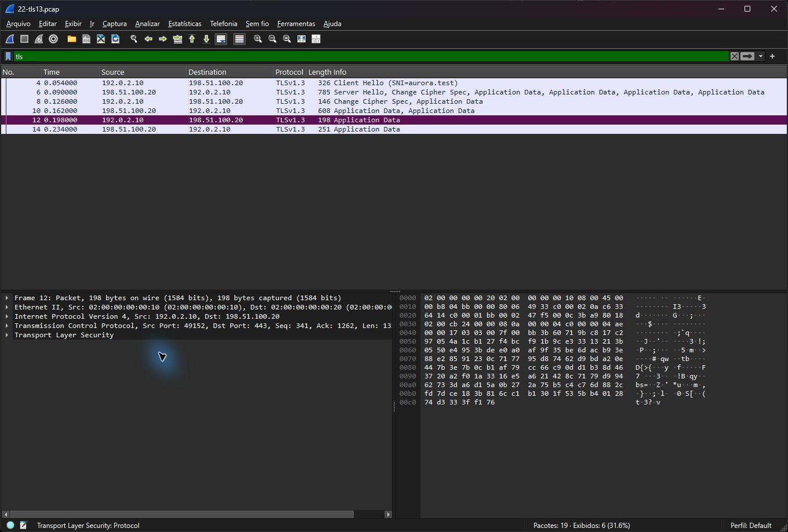Open display filter bookmarks
This screenshot has width=788, height=532.
click(8, 56)
